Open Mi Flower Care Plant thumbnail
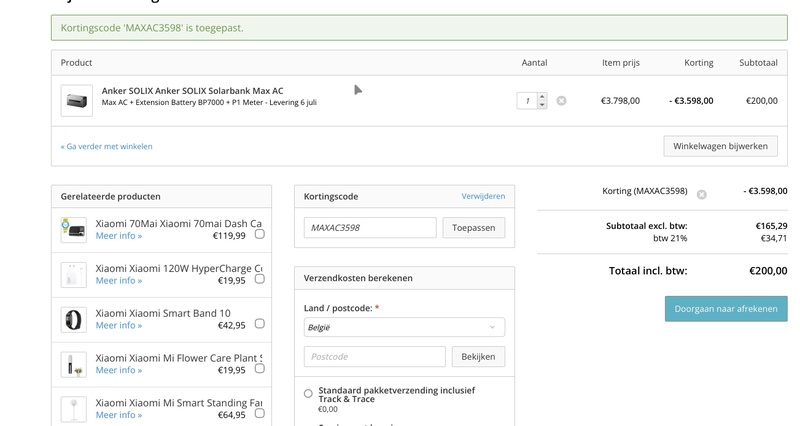Screen dimensions: 800x426 (73, 364)
